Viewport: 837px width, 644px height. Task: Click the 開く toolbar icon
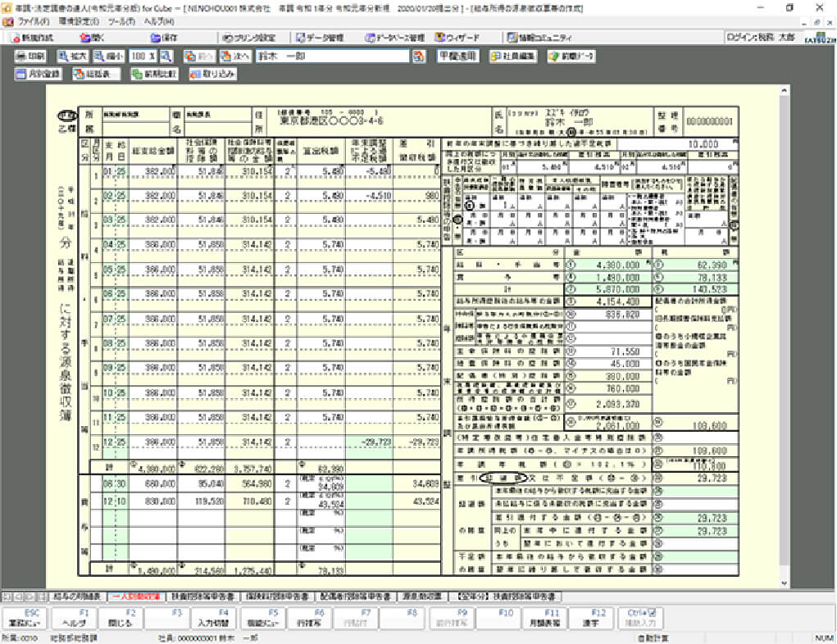pos(93,38)
